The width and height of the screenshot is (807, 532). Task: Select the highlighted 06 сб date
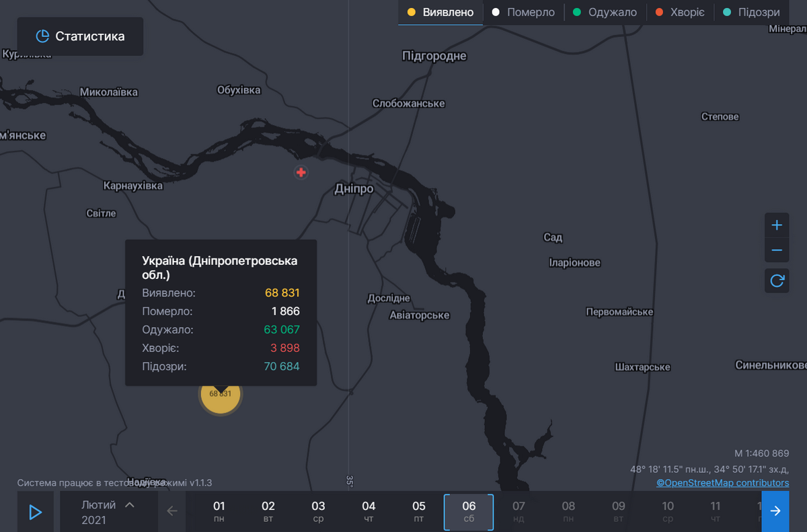point(469,512)
